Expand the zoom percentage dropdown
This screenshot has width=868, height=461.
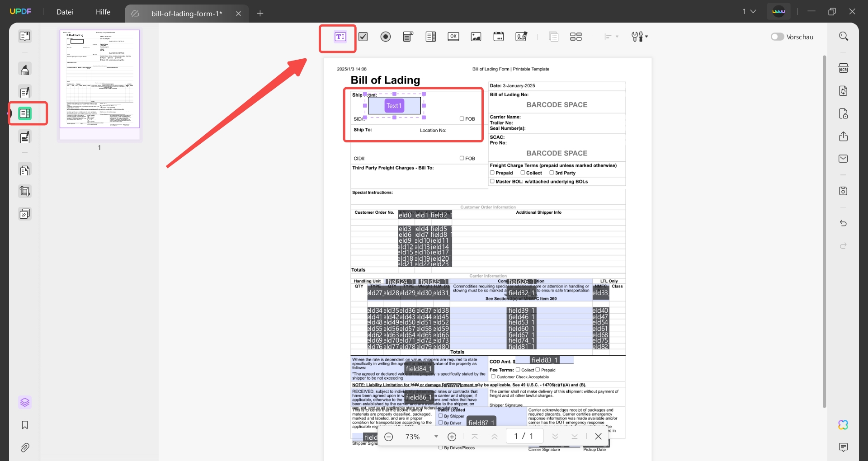point(436,436)
